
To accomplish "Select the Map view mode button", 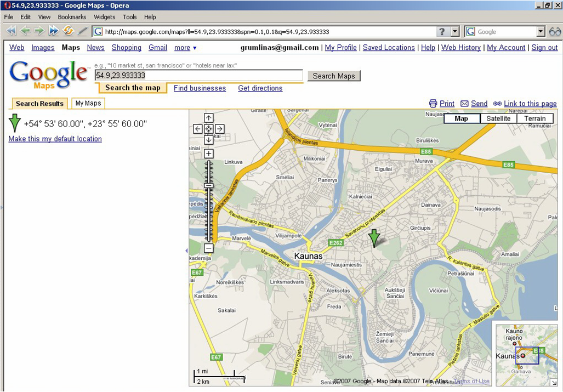I will (462, 118).
